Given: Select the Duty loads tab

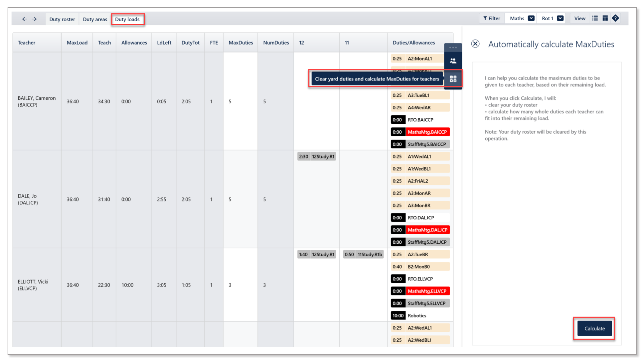Looking at the screenshot, I should pyautogui.click(x=128, y=19).
